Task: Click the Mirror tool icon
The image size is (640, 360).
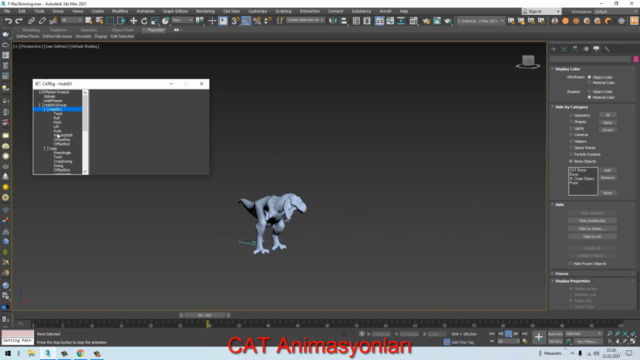Action: tap(333, 21)
